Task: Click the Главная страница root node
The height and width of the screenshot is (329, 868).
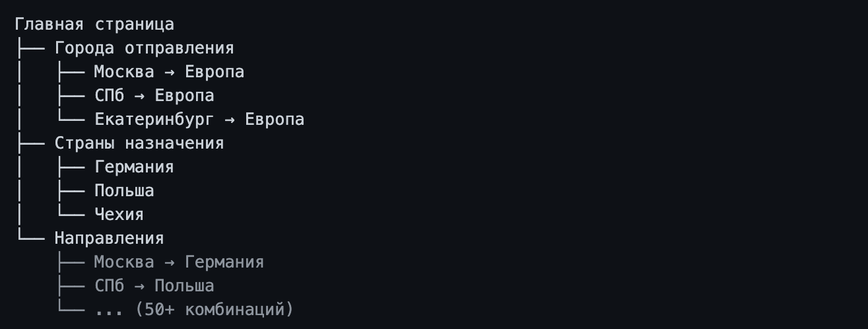Action: [94, 24]
